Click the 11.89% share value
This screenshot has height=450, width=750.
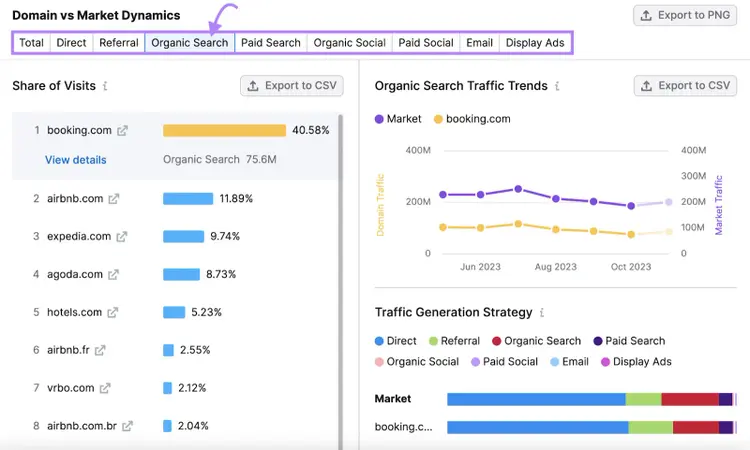236,198
